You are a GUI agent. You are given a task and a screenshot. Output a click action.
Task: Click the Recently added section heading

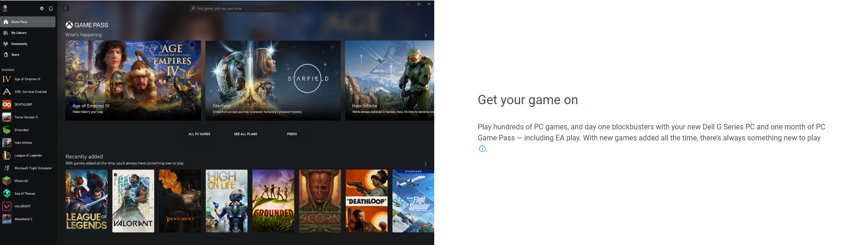click(x=84, y=156)
